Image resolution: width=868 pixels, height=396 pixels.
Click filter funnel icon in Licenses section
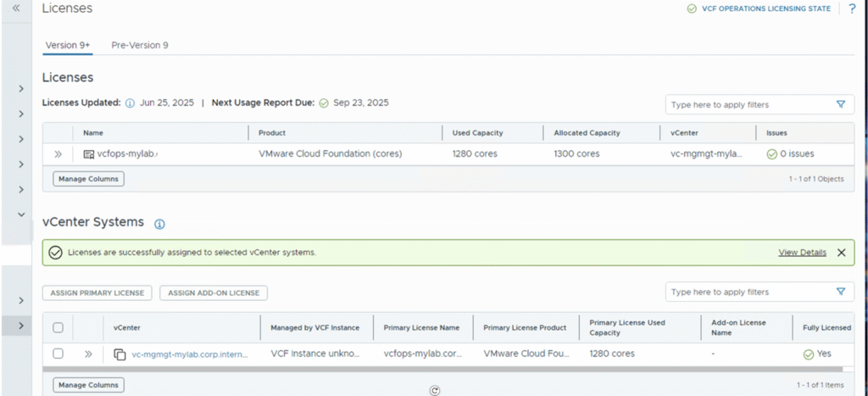[x=841, y=104]
